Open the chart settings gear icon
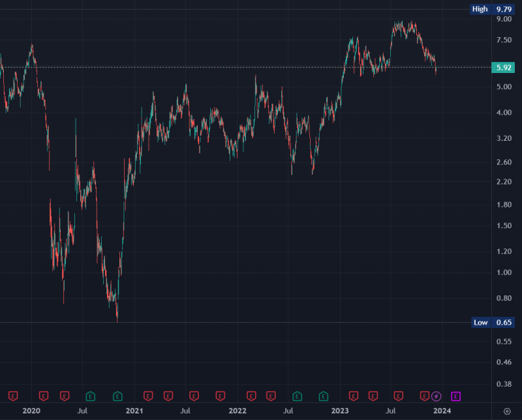Image resolution: width=522 pixels, height=420 pixels. click(507, 411)
